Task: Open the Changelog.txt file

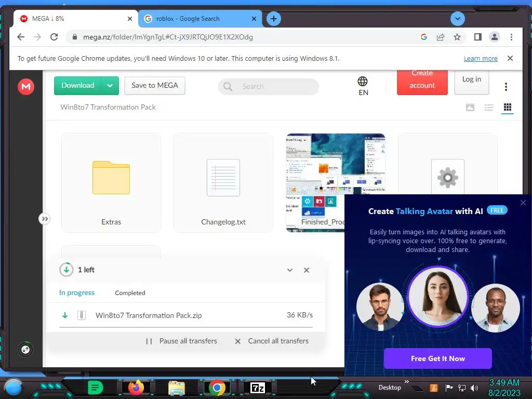Action: [223, 183]
